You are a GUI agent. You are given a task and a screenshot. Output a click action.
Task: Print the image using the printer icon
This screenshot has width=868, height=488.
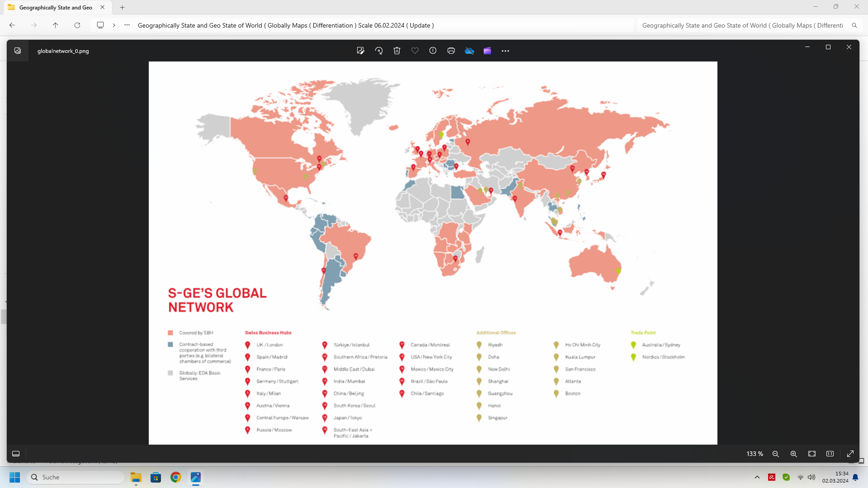point(451,51)
